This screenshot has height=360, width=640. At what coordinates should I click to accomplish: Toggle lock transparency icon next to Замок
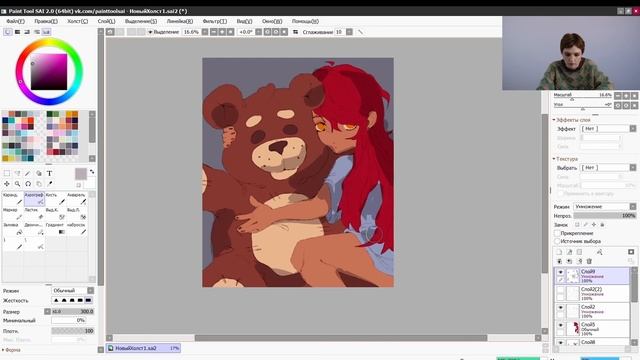577,224
